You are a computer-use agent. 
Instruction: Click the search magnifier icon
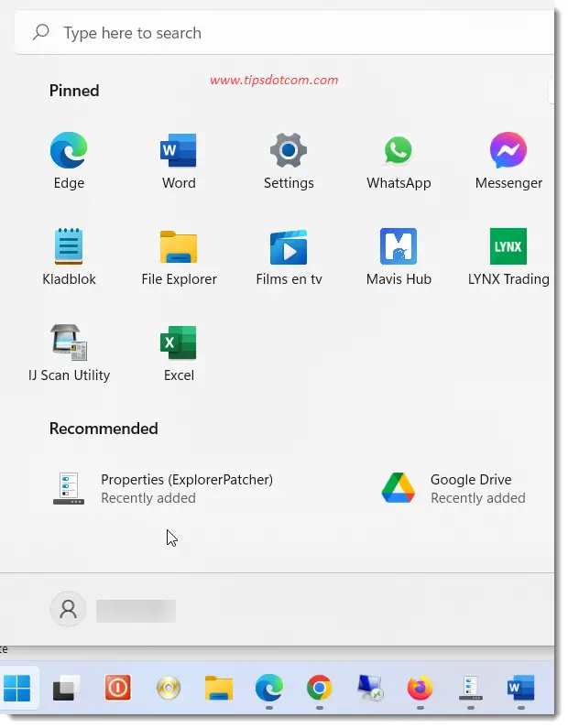41,32
